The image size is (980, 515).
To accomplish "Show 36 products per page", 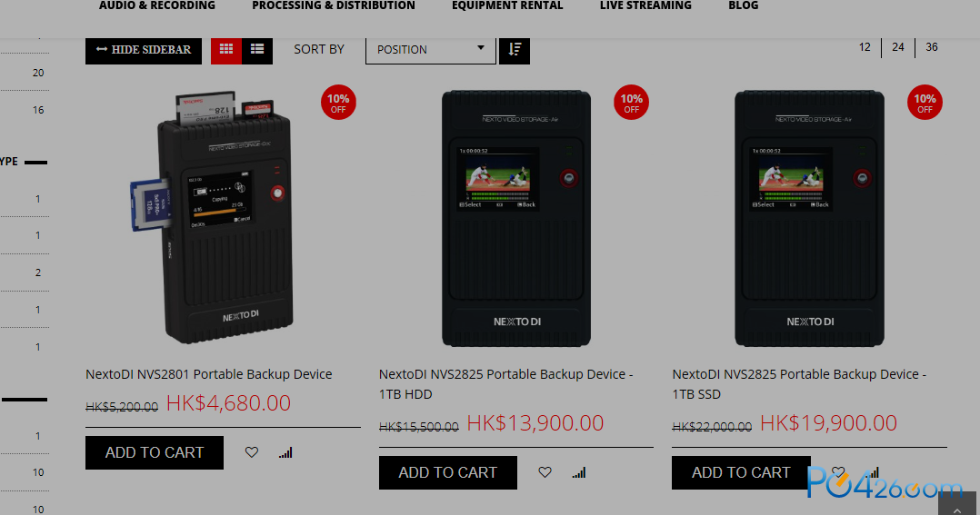I will point(932,47).
